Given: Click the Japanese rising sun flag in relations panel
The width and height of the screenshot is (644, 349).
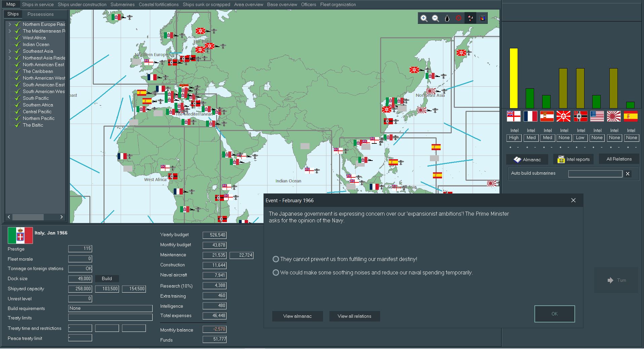Looking at the screenshot, I should tap(614, 116).
